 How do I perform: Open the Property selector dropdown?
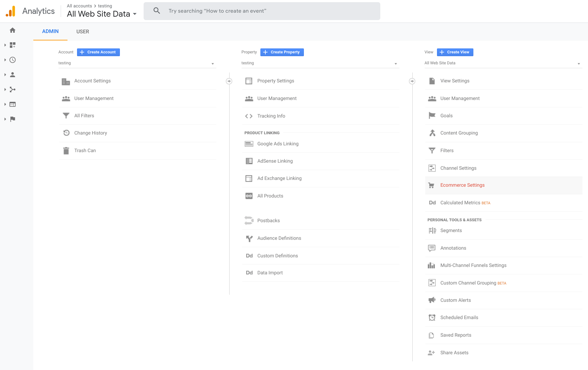click(320, 63)
